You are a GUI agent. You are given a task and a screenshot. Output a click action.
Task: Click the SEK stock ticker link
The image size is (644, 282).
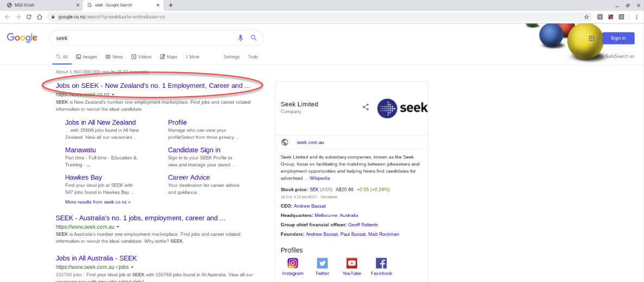pyautogui.click(x=314, y=190)
